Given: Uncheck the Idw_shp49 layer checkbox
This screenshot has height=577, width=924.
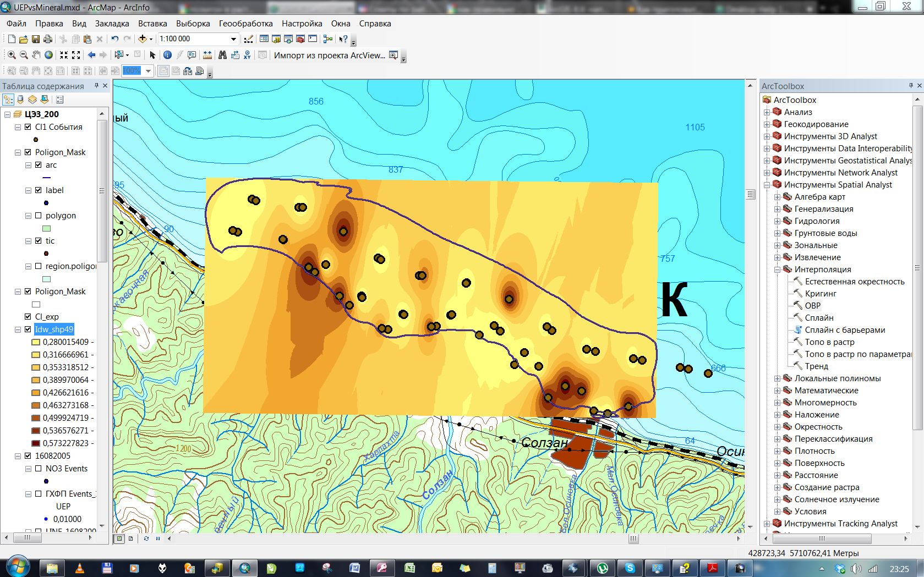Looking at the screenshot, I should tap(28, 329).
